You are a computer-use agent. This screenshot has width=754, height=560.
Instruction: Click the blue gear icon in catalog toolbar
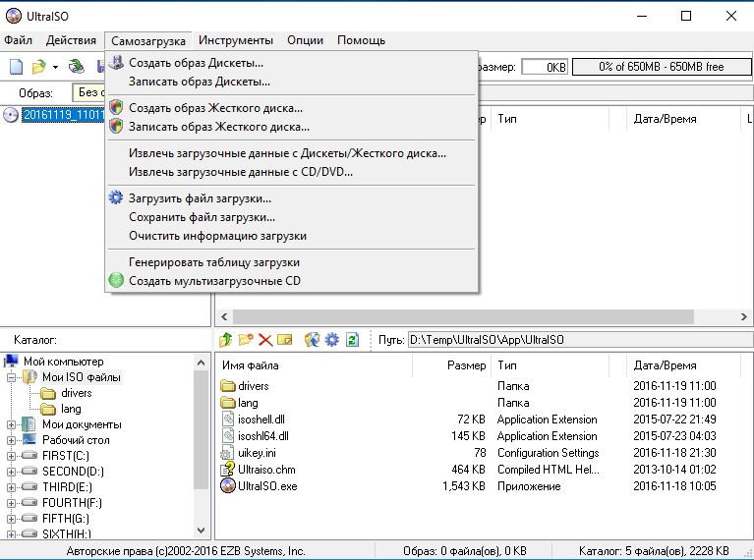[332, 340]
